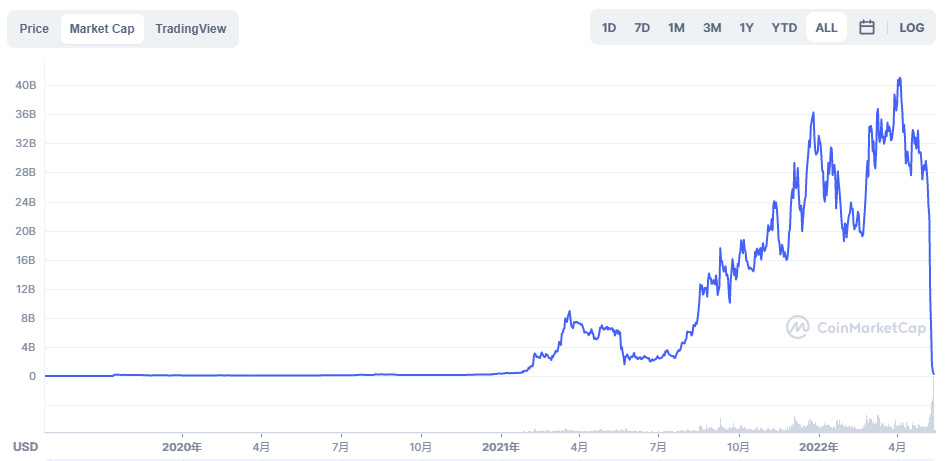
Task: Click the 2020年 timeline label
Action: tap(181, 447)
